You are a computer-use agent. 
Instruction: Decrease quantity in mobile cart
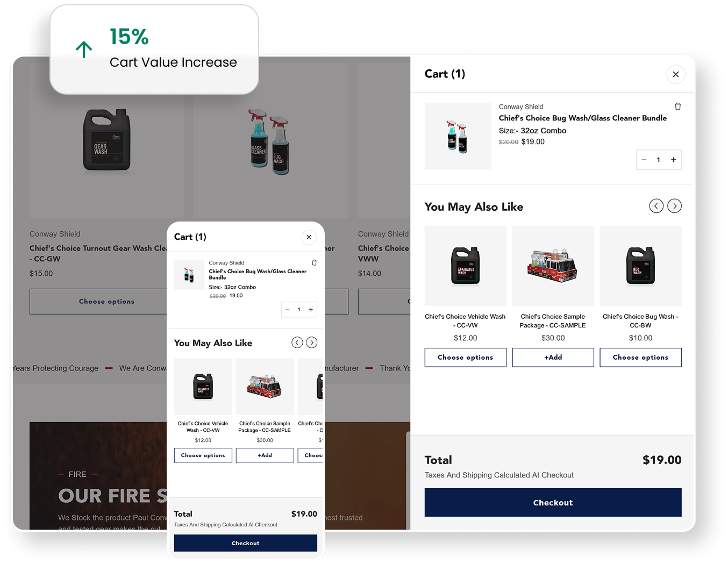[288, 310]
